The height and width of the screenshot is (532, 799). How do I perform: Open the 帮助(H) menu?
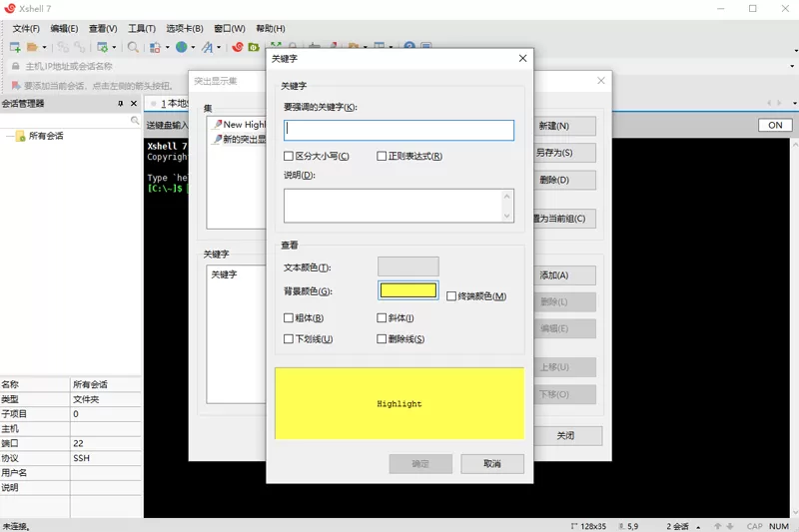(x=271, y=29)
